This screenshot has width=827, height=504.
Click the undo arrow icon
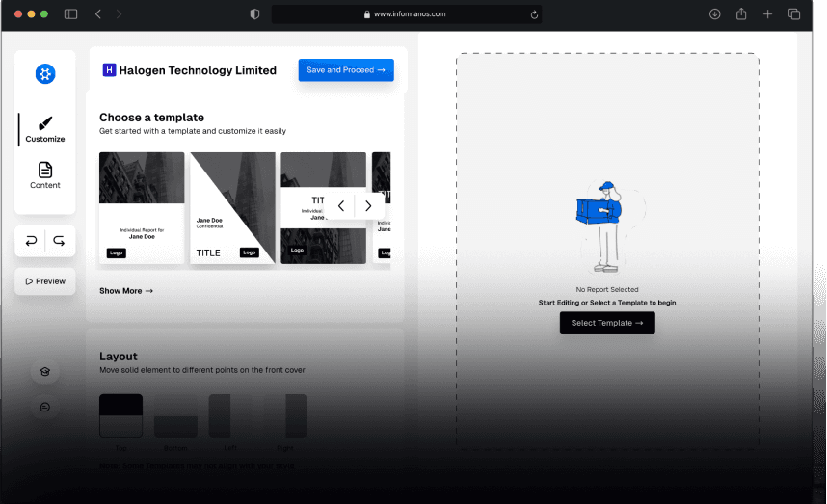coord(31,241)
